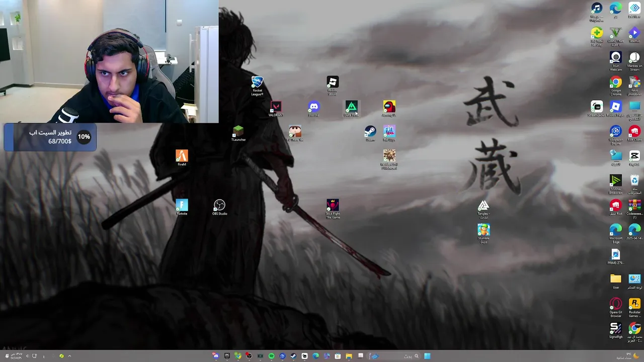644x362 pixels.
Task: Open NVIDIA Broadcast desktop icon
Action: (616, 185)
